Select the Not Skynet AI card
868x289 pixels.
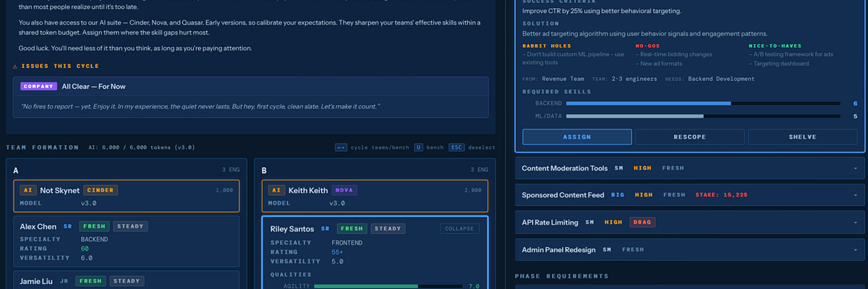[x=126, y=196]
